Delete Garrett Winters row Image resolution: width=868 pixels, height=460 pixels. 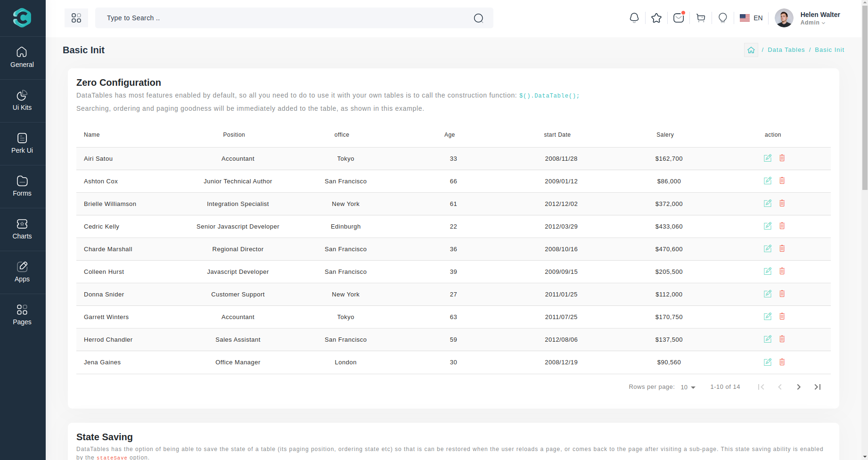click(782, 316)
